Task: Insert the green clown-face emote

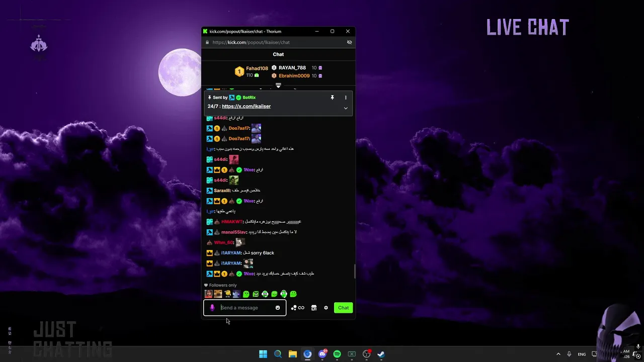Action: pos(265,294)
